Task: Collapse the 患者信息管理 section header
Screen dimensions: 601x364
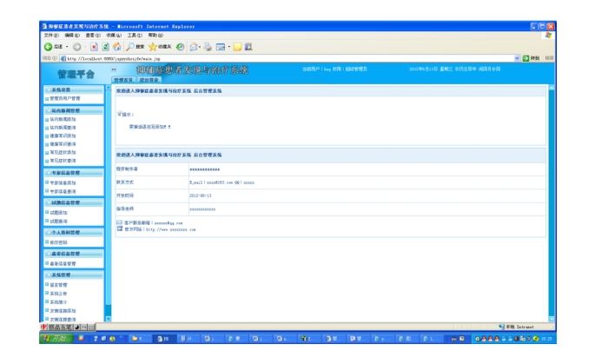Action: pos(74,254)
